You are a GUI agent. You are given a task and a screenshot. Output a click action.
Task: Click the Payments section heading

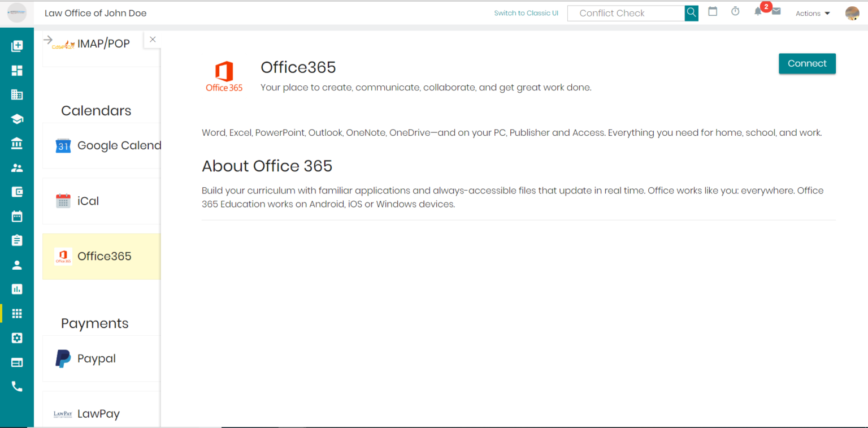tap(95, 323)
